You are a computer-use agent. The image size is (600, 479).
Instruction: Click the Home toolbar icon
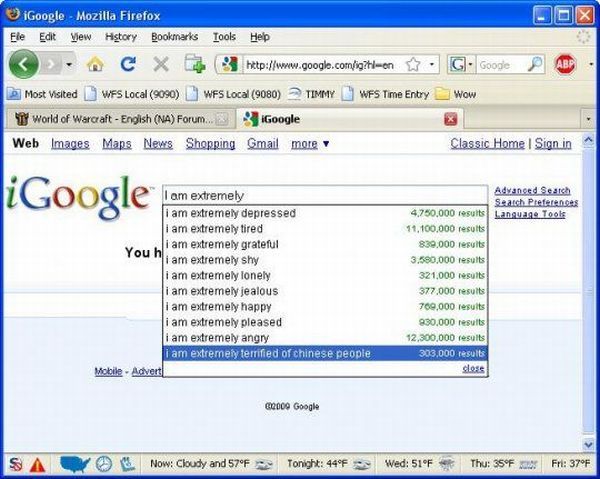(96, 65)
